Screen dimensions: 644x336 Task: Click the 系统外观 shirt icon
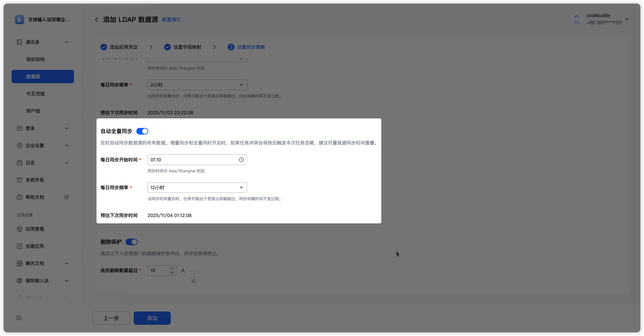coord(20,180)
